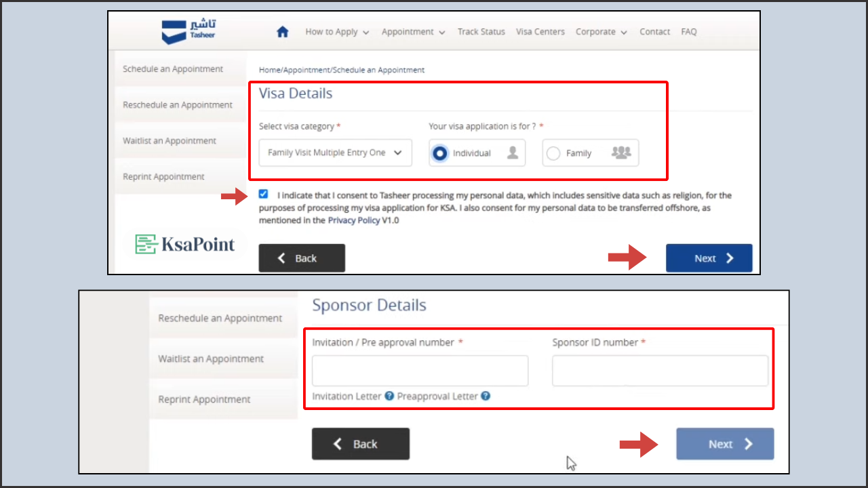
Task: Open the Contact page
Action: [654, 32]
